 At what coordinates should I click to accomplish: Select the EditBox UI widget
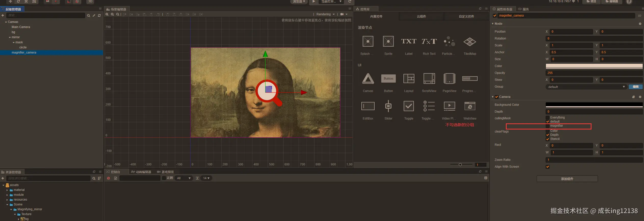click(368, 106)
